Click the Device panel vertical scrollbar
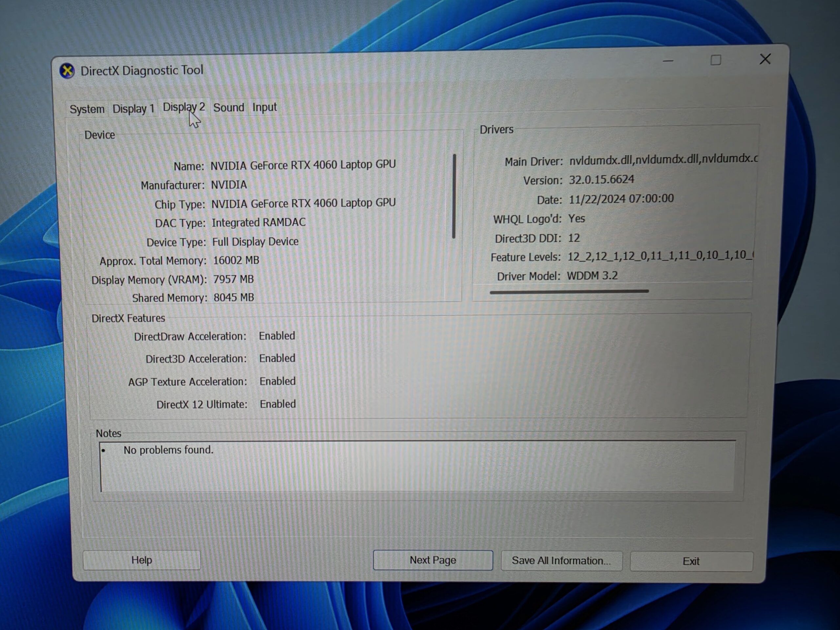Image resolution: width=840 pixels, height=630 pixels. (x=454, y=196)
